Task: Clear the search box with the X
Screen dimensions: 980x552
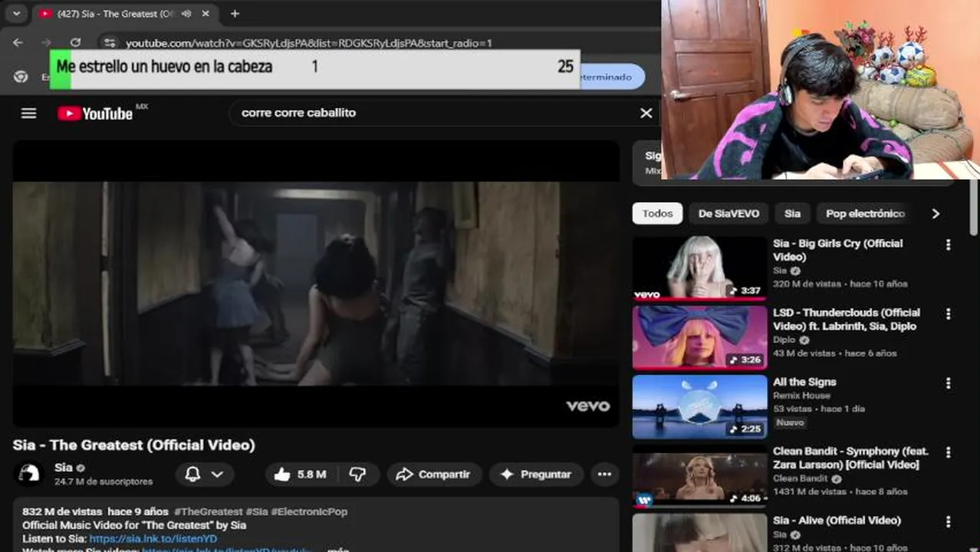Action: 646,113
